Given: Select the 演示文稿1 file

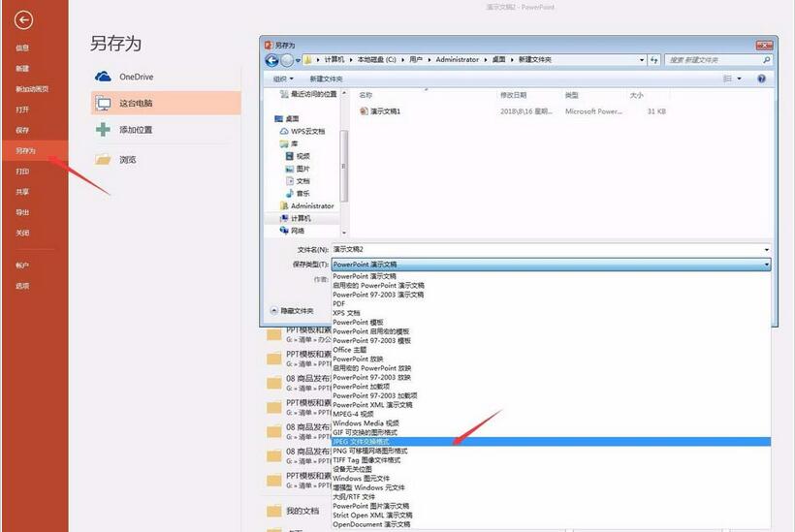Looking at the screenshot, I should [380, 111].
